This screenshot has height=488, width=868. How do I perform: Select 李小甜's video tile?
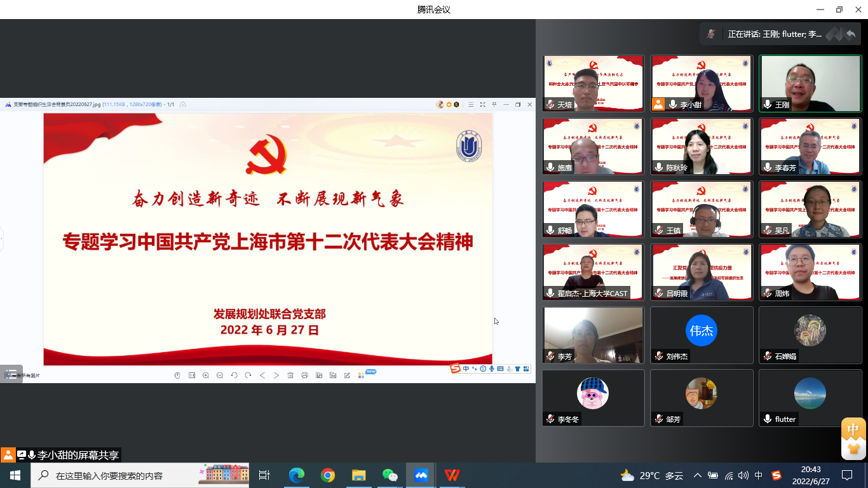click(x=702, y=83)
